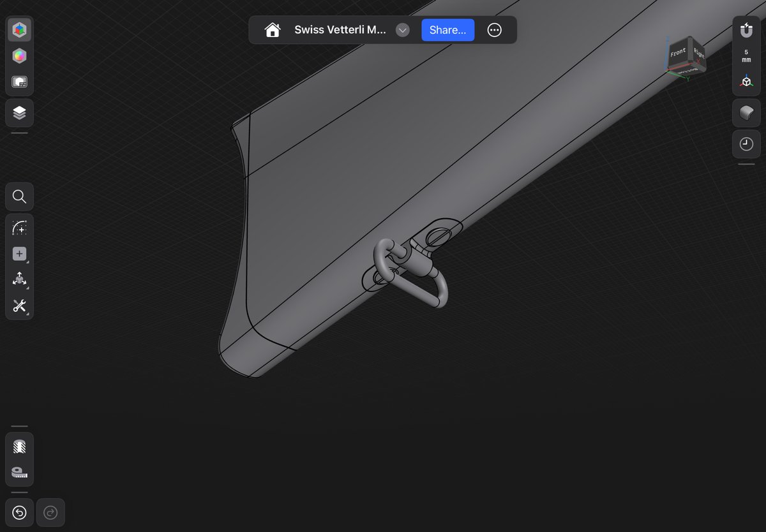Select the Sketch arc tool
766x532 pixels.
pos(19,228)
